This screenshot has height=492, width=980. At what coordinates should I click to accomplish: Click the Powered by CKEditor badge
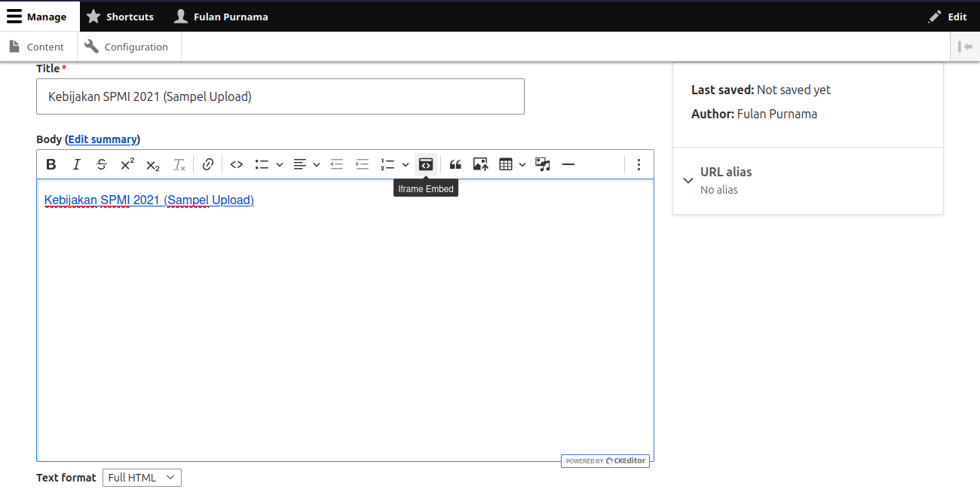click(605, 461)
